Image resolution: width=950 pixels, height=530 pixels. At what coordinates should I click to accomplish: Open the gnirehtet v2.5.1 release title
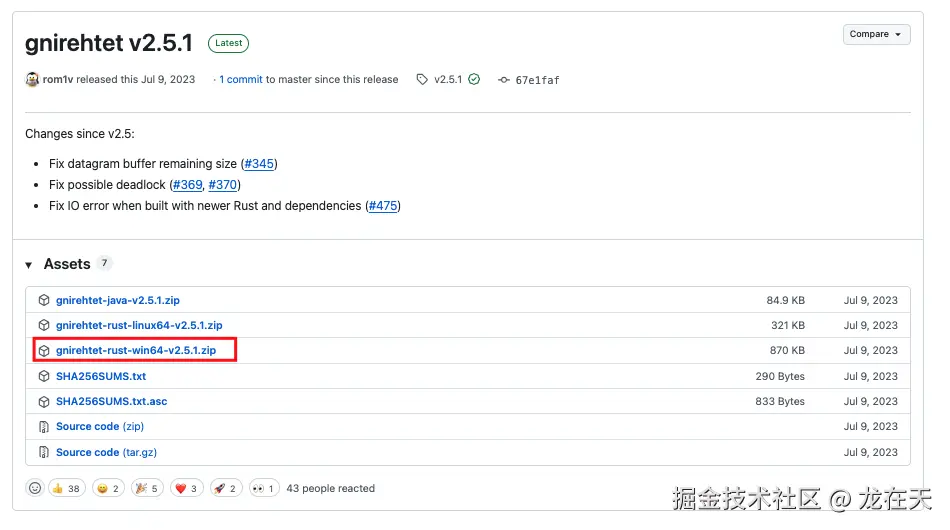pyautogui.click(x=109, y=43)
